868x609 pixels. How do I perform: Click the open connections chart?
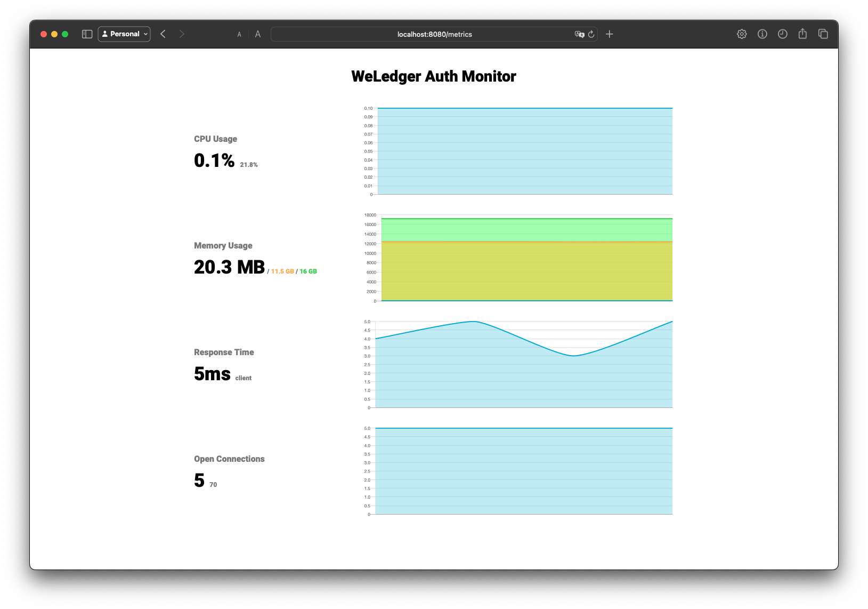(517, 471)
